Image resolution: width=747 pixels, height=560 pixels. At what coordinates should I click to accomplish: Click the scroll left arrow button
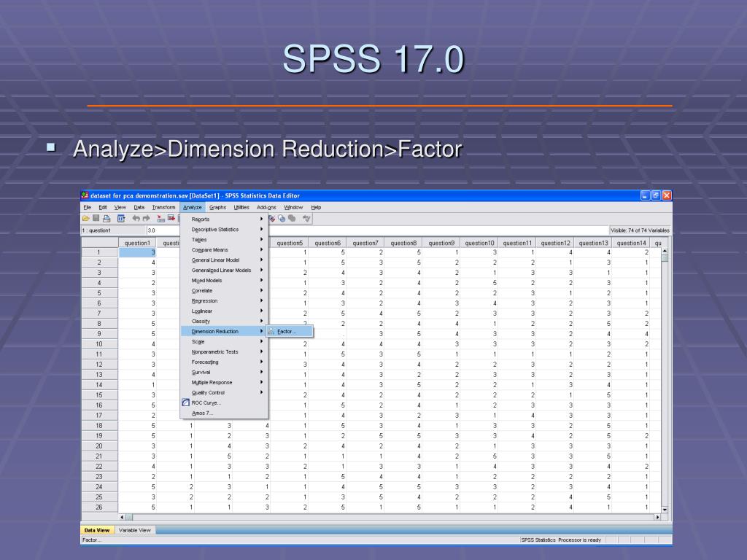[x=122, y=517]
